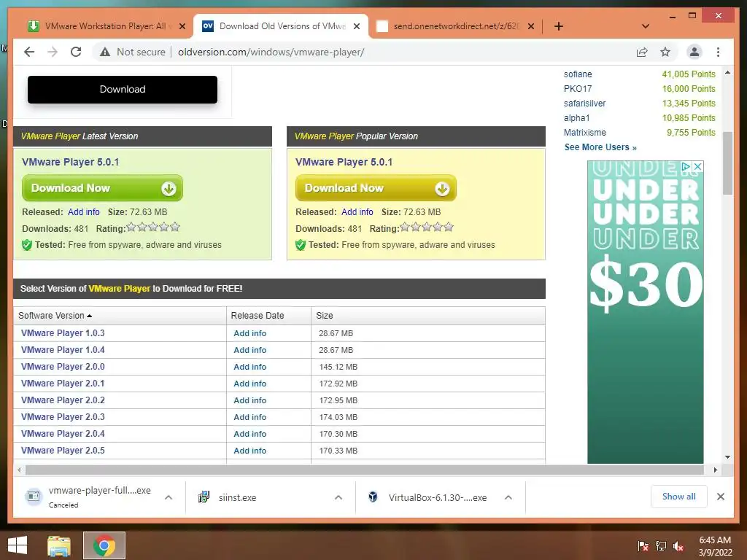The image size is (747, 560).
Task: Click Add info for VMware Player 2.0.0
Action: coord(249,367)
